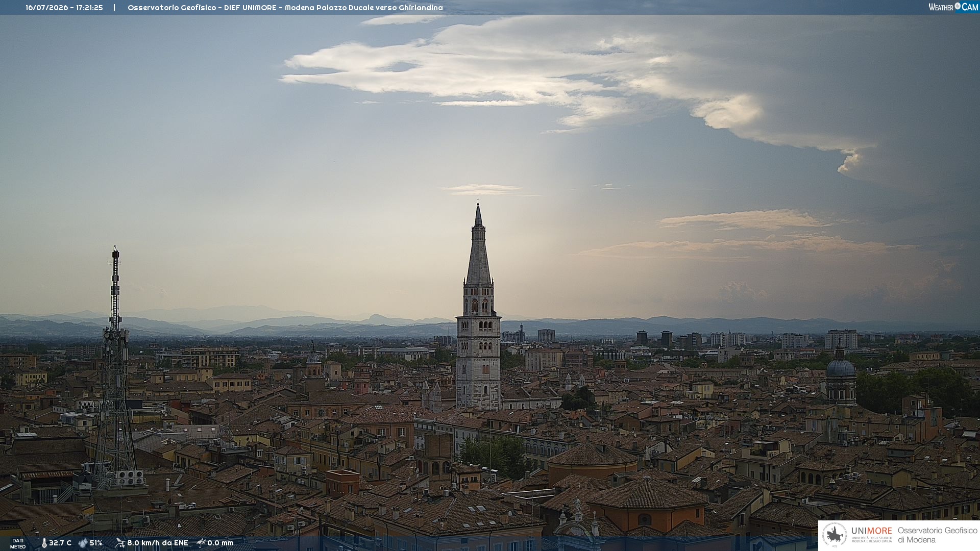Click the rain umbrella icon
The width and height of the screenshot is (980, 551).
[201, 543]
